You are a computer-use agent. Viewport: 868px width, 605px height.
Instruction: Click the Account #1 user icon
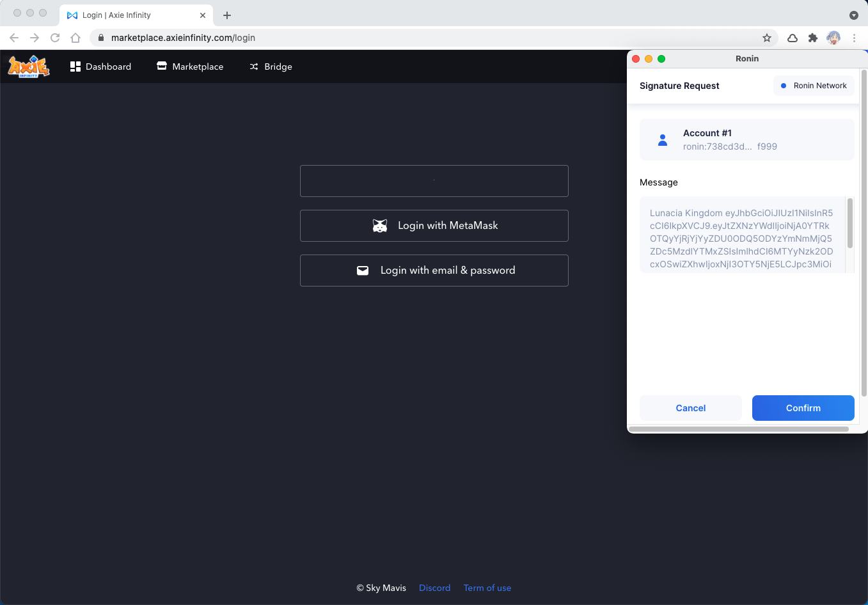click(663, 140)
